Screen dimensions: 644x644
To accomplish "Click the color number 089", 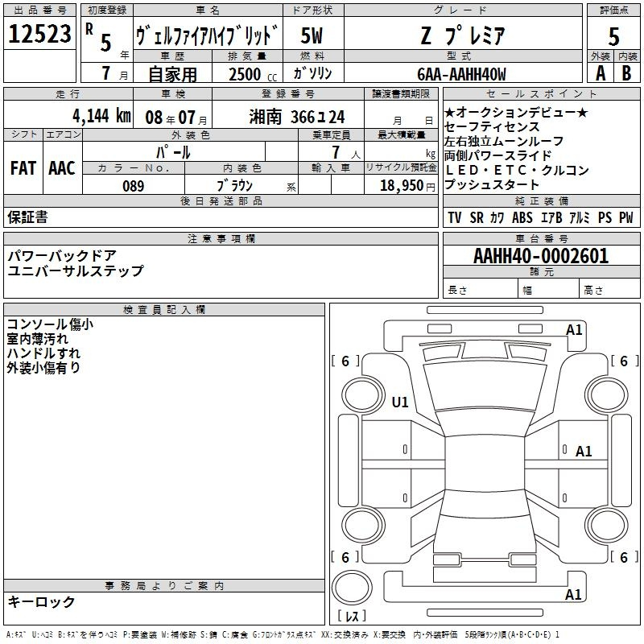I will (134, 186).
